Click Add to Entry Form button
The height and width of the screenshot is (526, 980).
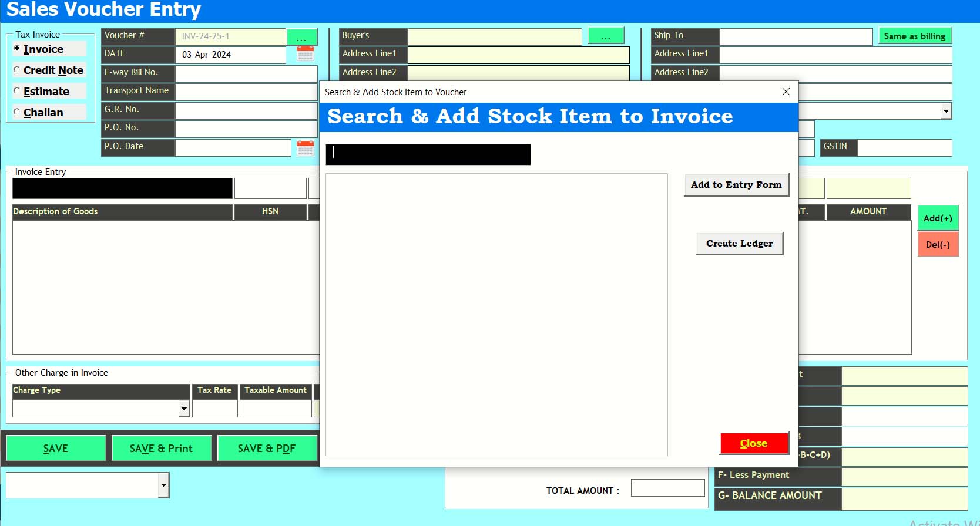[x=736, y=185]
